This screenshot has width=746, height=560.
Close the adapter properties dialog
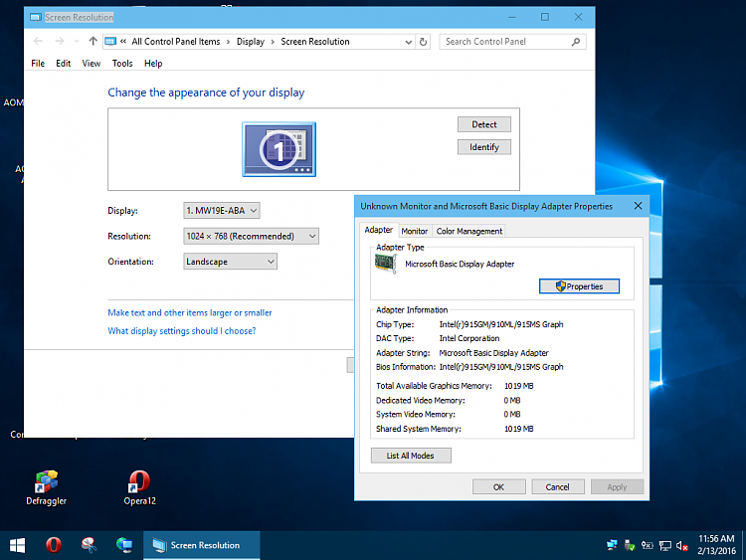tap(638, 206)
